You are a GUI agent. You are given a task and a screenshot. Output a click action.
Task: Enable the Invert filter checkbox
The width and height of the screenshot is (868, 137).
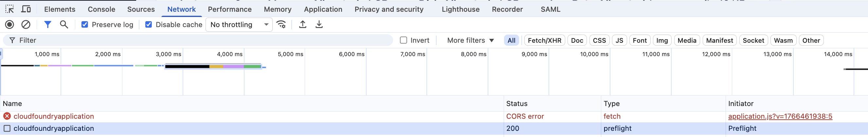click(x=403, y=40)
